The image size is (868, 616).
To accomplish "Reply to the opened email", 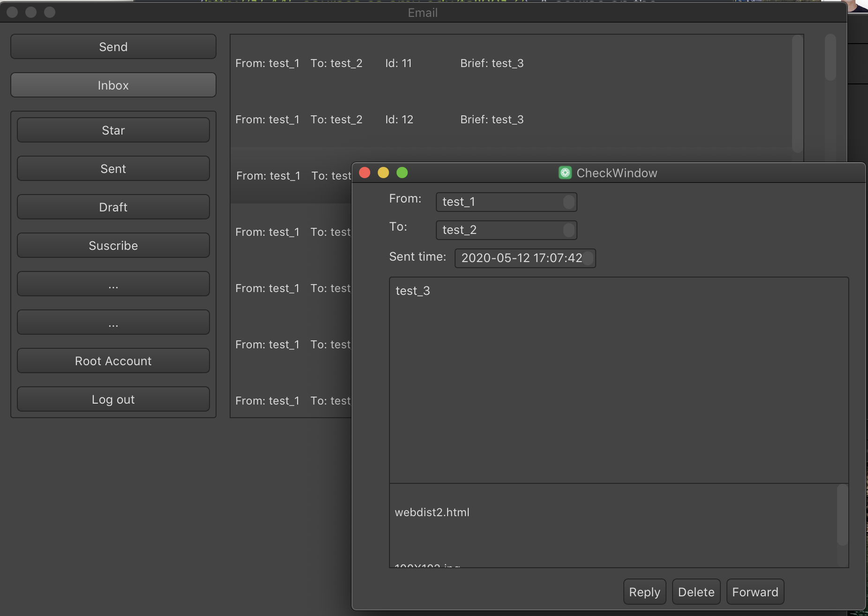I will click(644, 592).
